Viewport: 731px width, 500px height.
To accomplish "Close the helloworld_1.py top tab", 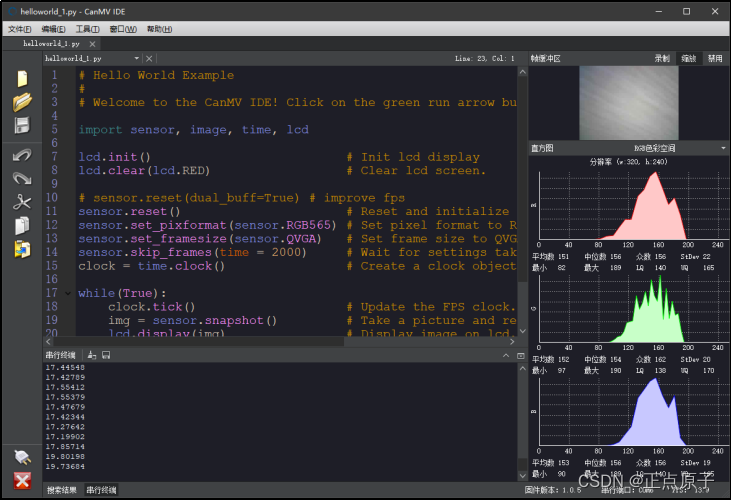I will point(92,44).
